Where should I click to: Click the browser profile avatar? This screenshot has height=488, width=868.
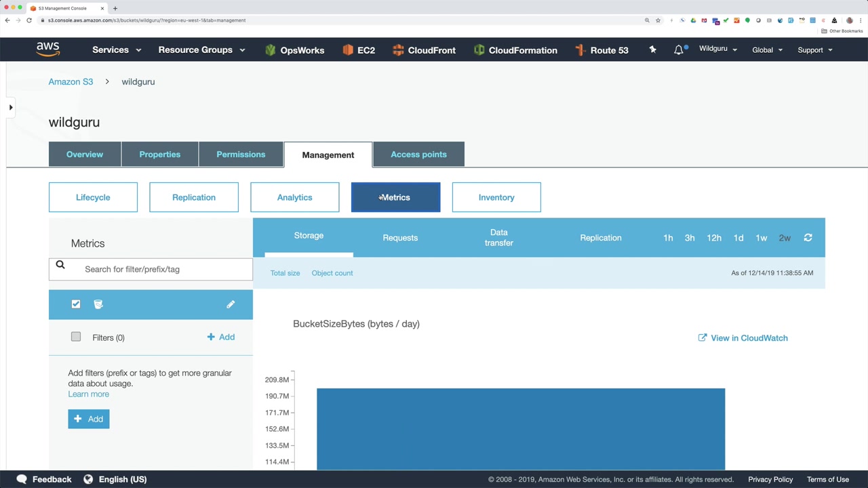pos(850,20)
